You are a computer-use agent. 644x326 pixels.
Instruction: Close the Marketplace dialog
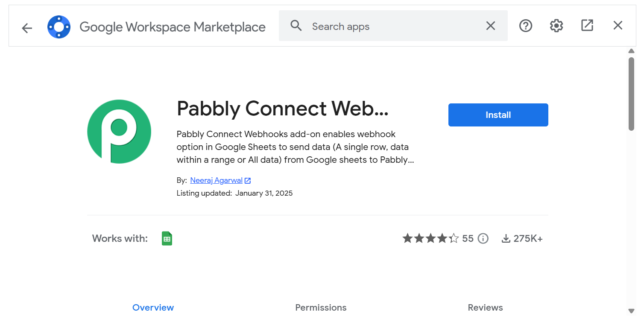[618, 26]
